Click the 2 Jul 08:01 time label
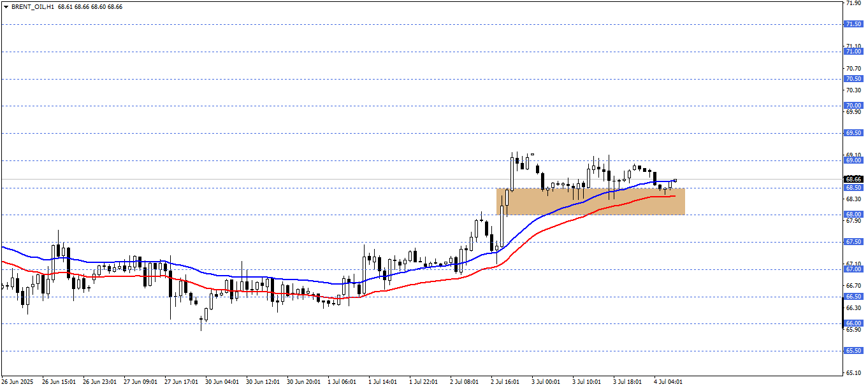Screen dimensions: 868x389 [x=465, y=382]
